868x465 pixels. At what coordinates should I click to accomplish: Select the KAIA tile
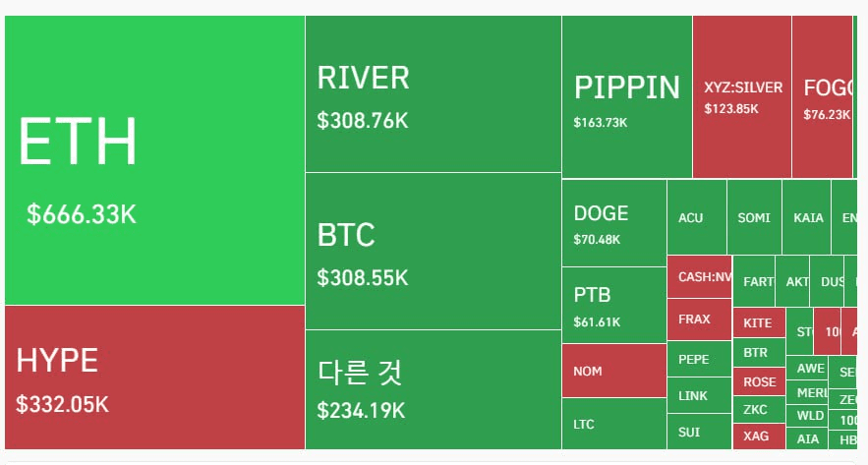pyautogui.click(x=806, y=218)
